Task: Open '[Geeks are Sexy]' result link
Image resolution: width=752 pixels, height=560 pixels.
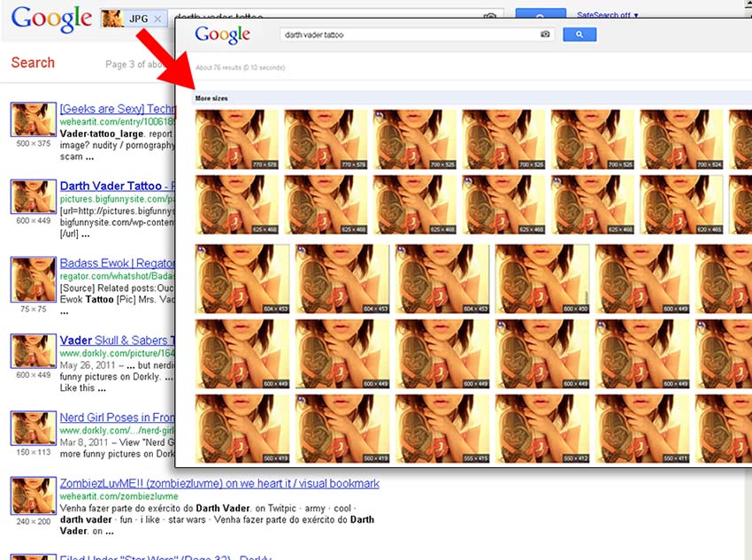Action: pos(115,109)
